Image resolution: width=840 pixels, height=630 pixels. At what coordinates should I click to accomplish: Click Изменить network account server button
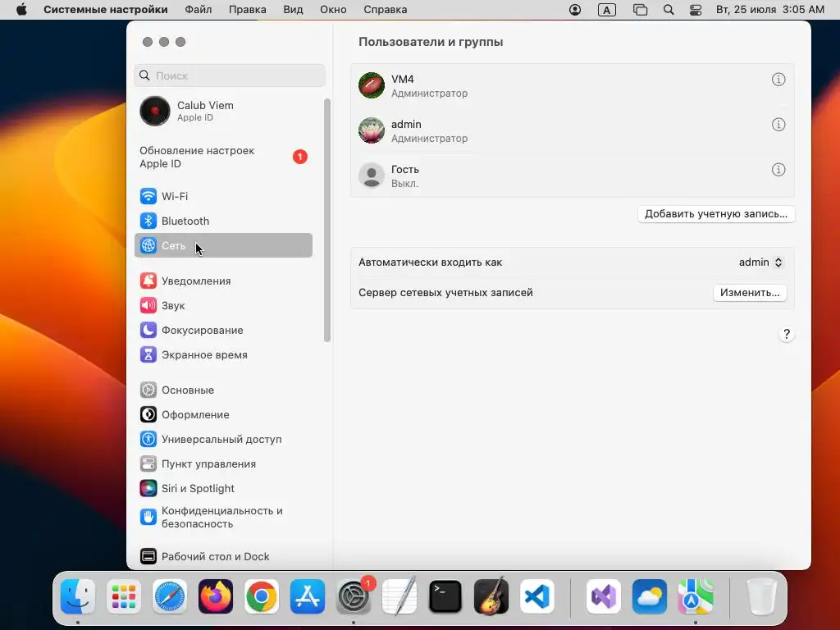pos(750,293)
